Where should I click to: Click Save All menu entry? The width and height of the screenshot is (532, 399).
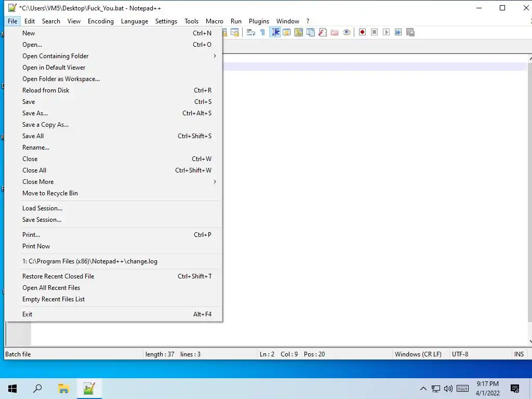(x=114, y=136)
